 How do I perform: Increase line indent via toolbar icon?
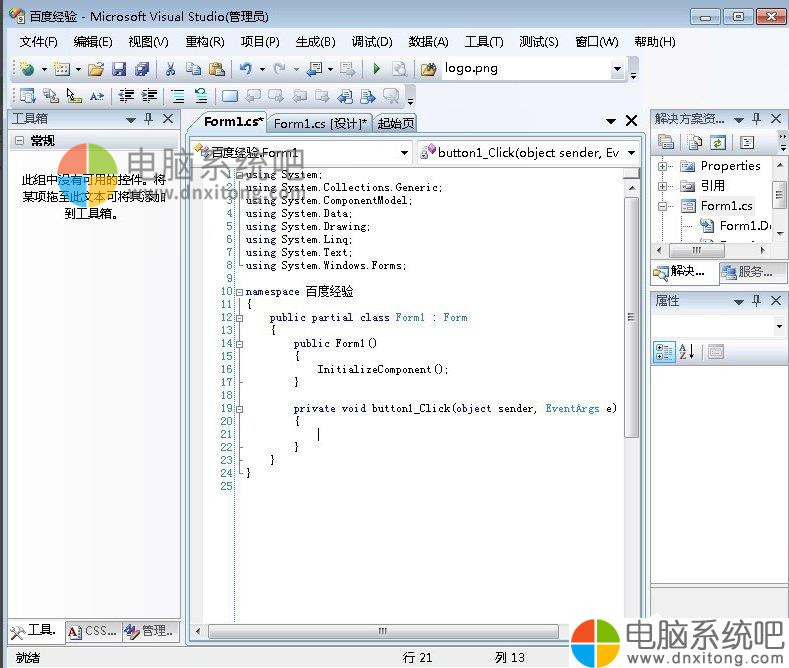(149, 96)
